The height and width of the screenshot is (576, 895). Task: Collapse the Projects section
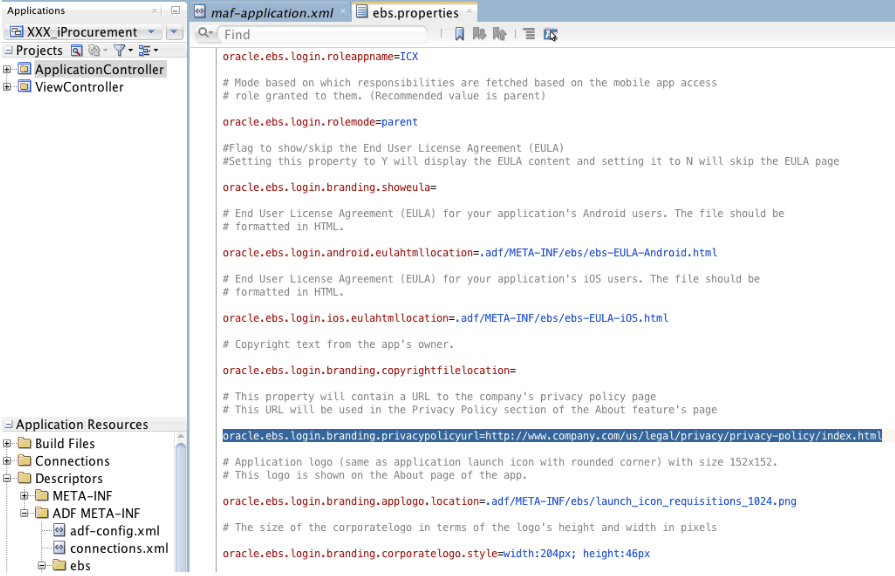(x=9, y=51)
